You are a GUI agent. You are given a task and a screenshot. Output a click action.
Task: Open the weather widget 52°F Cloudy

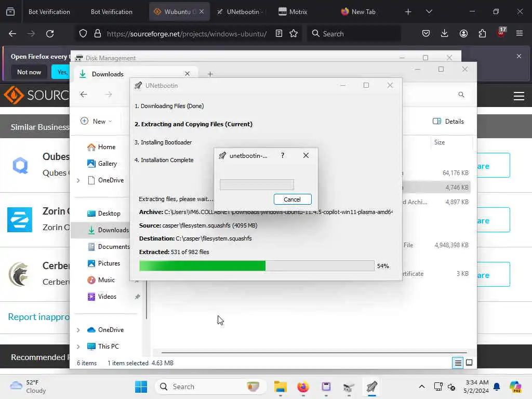pos(28,387)
